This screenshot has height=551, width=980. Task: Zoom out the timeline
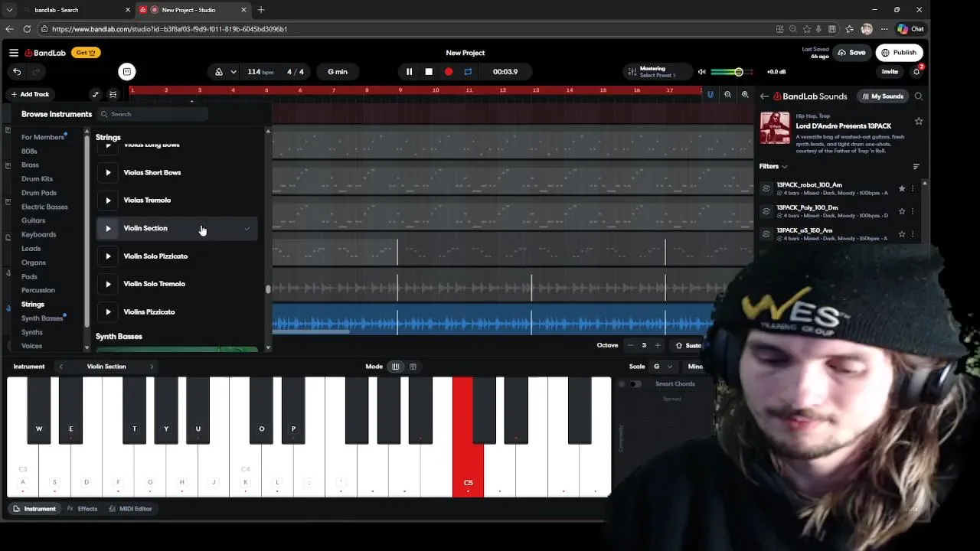pyautogui.click(x=728, y=95)
